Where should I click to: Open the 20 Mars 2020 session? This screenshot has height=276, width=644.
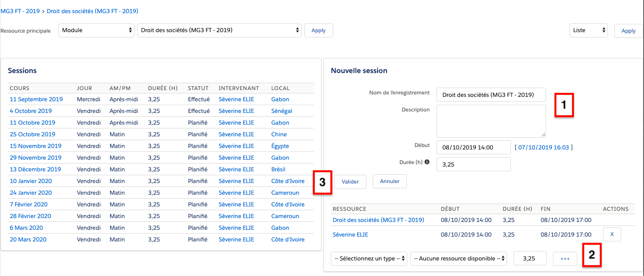[28, 239]
